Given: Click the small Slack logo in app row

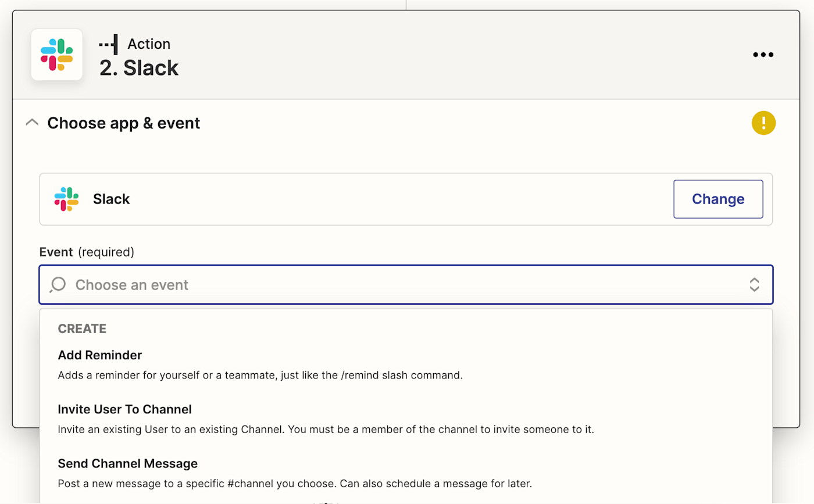Looking at the screenshot, I should [66, 199].
